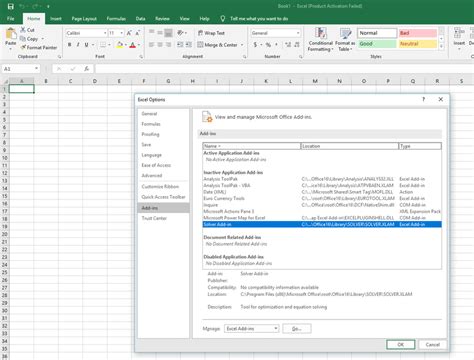This screenshot has width=474, height=360.
Task: Click the Paste clipboard icon
Action: [x=11, y=34]
